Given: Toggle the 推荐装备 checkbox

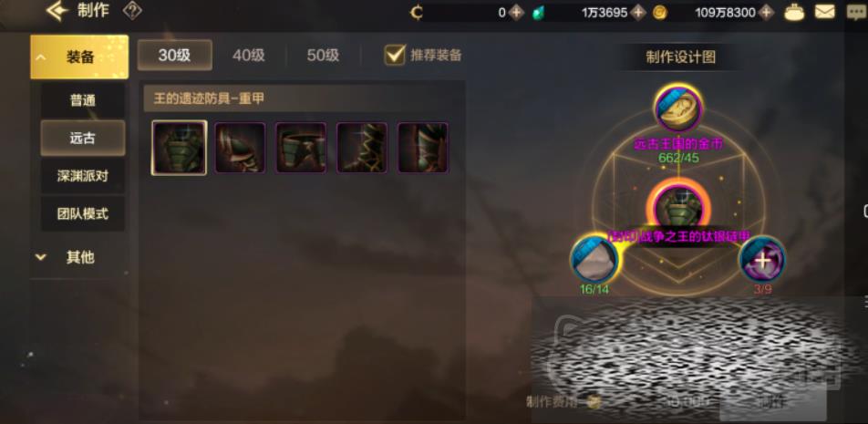Looking at the screenshot, I should click(395, 56).
